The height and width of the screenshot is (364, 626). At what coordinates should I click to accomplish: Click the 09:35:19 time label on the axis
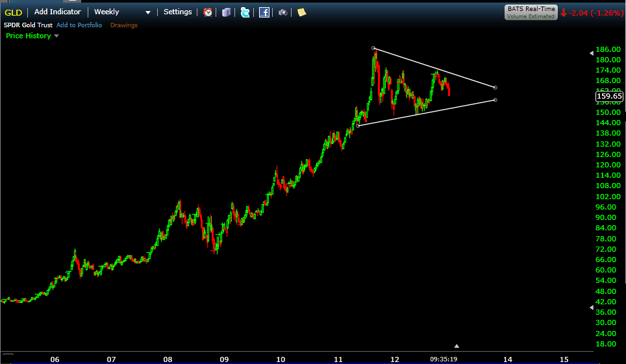(x=444, y=359)
